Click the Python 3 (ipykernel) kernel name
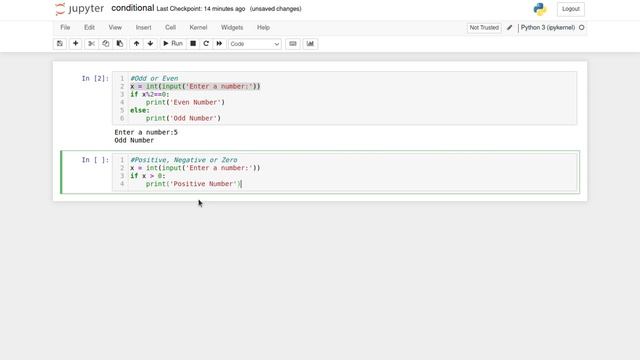640x360 pixels. [548, 27]
